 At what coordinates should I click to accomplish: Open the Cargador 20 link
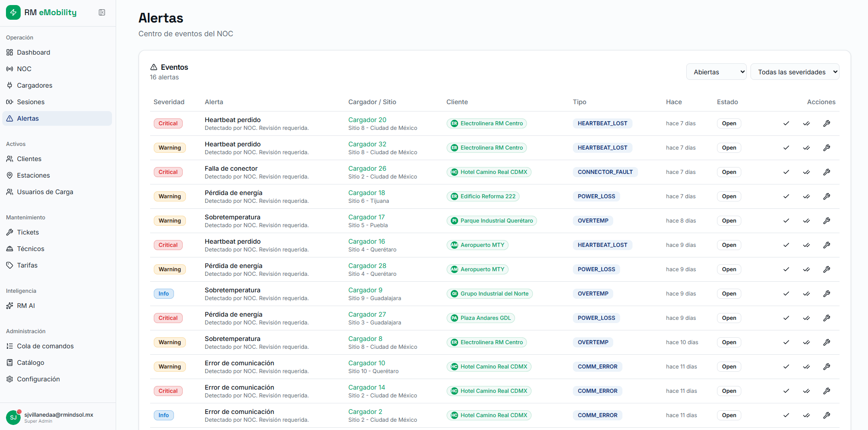pos(367,120)
